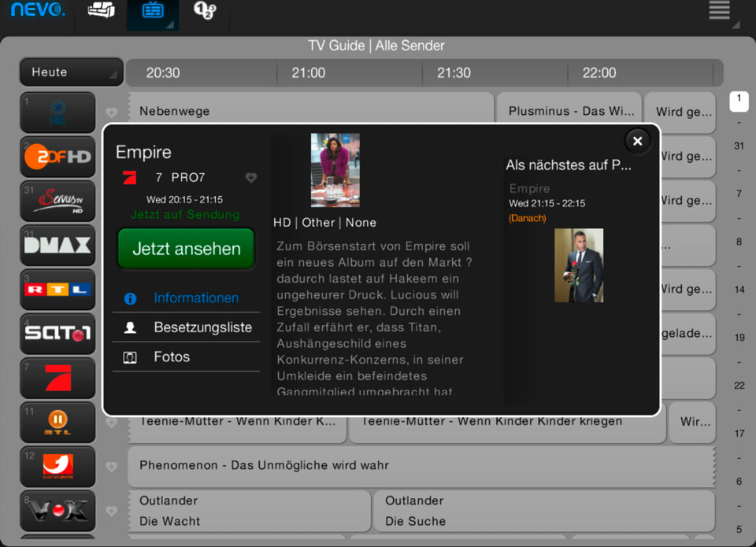The image size is (756, 547).
Task: Jump to channel index 22 on right scrollbar
Action: pos(739,386)
